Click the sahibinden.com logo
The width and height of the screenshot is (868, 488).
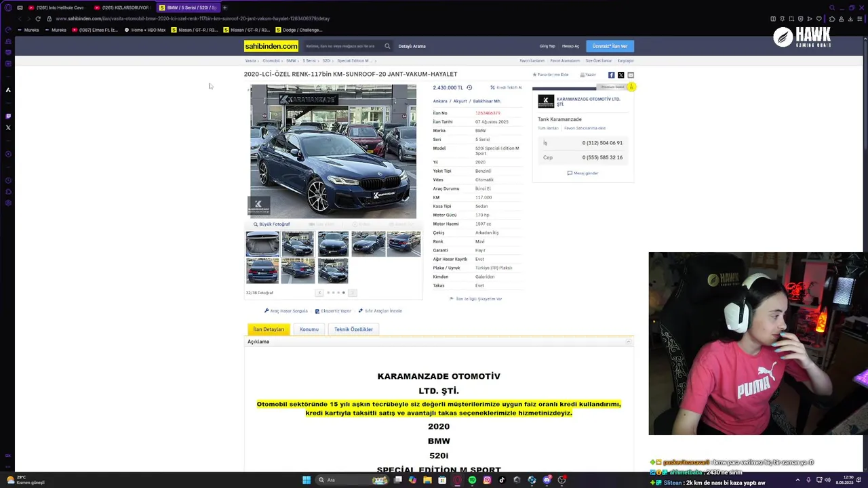click(x=271, y=46)
